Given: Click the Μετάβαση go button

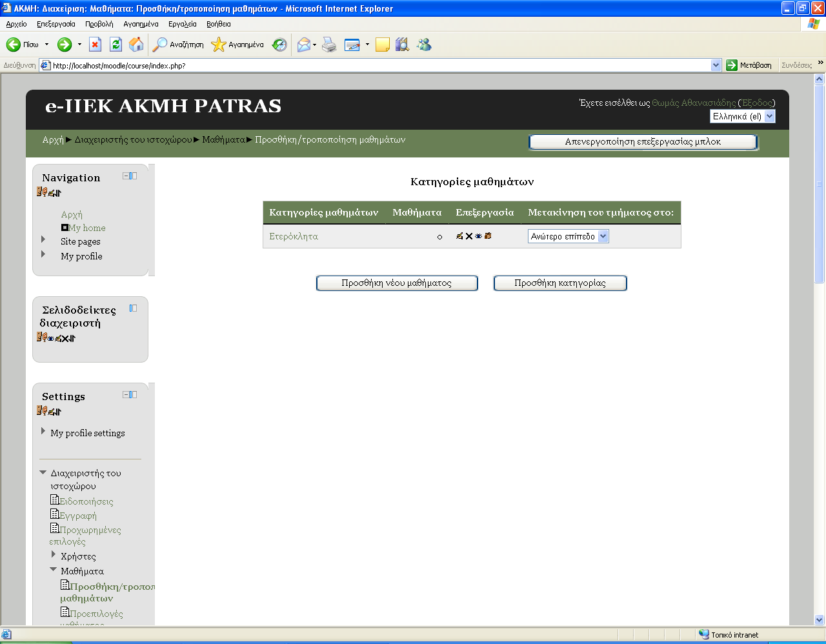Looking at the screenshot, I should coord(749,65).
